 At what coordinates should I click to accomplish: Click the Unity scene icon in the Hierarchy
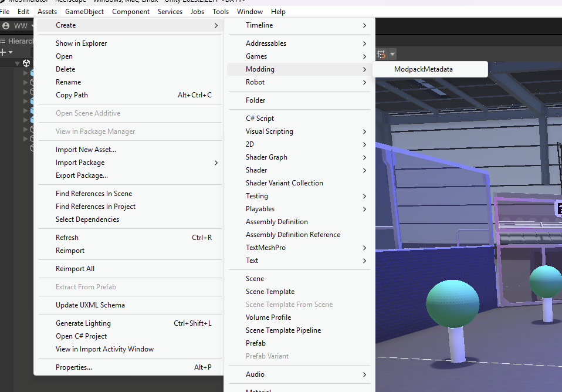pyautogui.click(x=26, y=63)
